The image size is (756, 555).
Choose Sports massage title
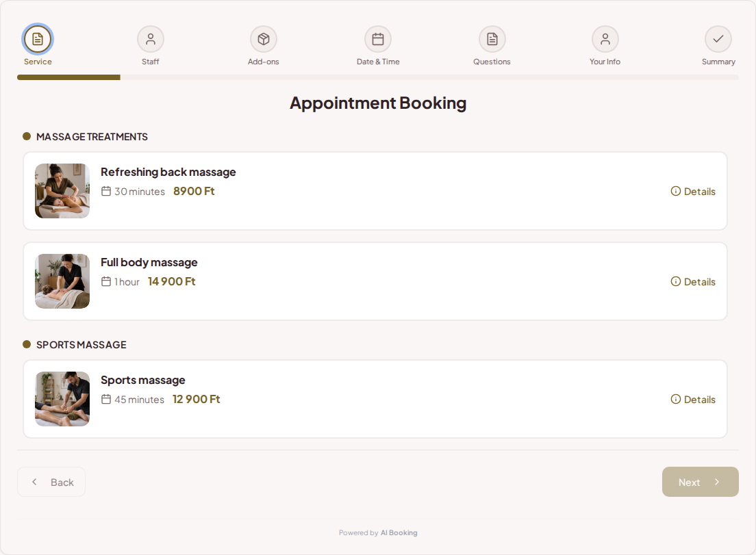point(142,380)
